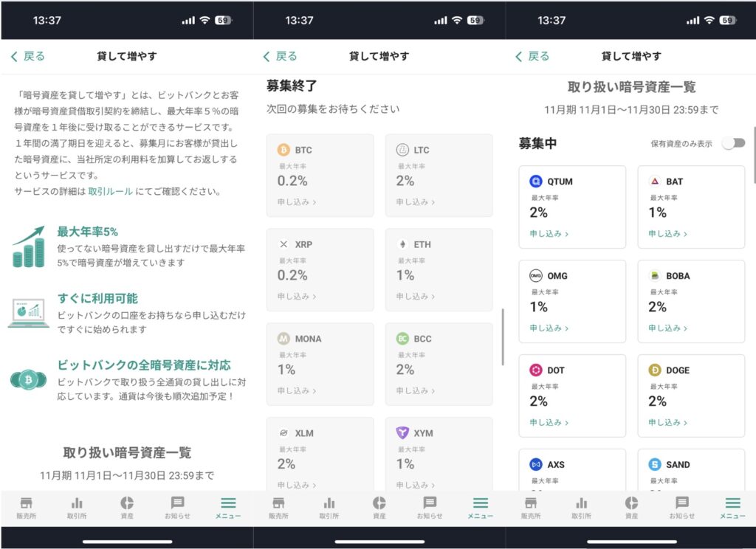
Task: Tap the BAT triangle icon
Action: (x=655, y=182)
